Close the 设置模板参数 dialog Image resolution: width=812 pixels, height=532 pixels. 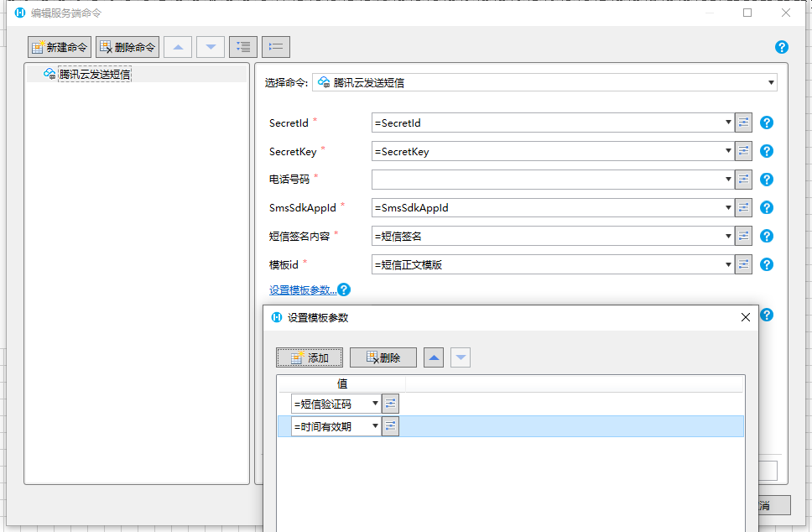coord(745,317)
